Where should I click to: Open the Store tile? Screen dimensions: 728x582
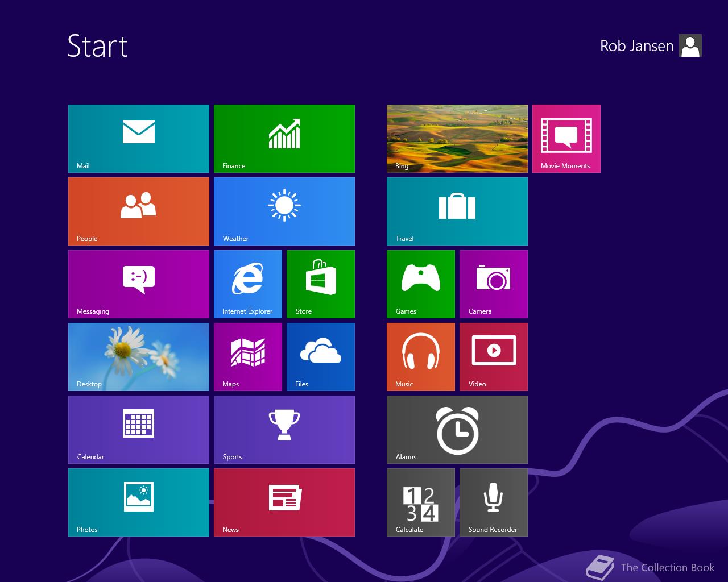click(321, 284)
